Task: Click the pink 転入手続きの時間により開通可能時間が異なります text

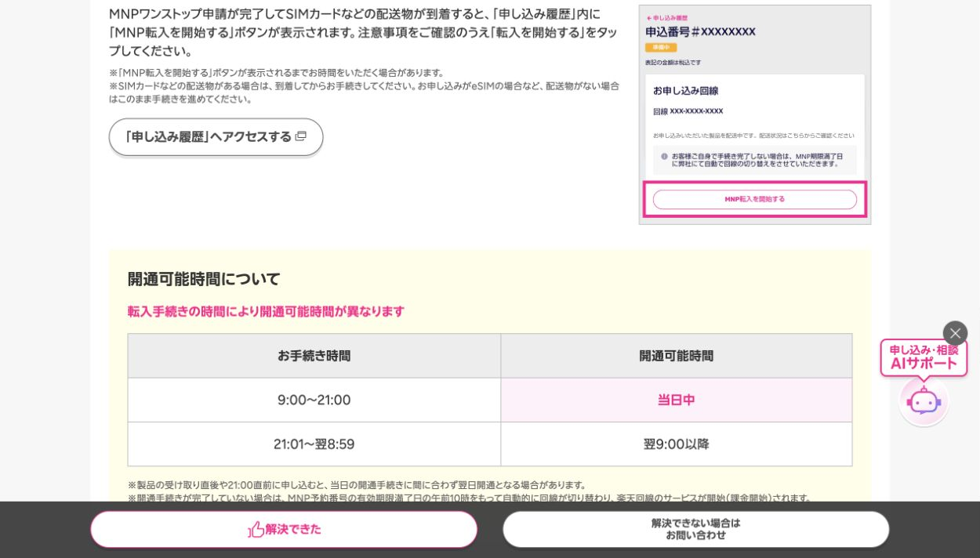Action: point(267,311)
